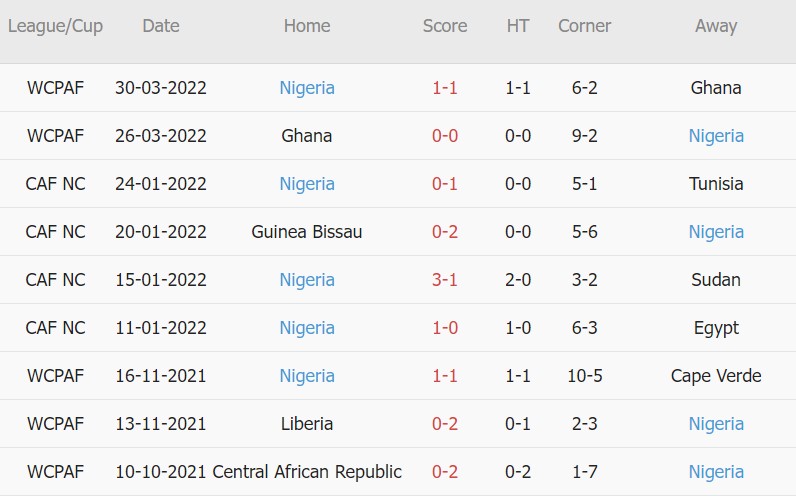
Task: Open the 0-0 score link for Ghana match
Action: pos(445,136)
